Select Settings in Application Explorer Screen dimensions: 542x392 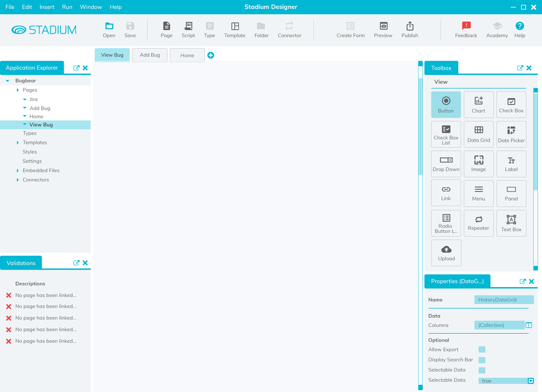point(32,161)
